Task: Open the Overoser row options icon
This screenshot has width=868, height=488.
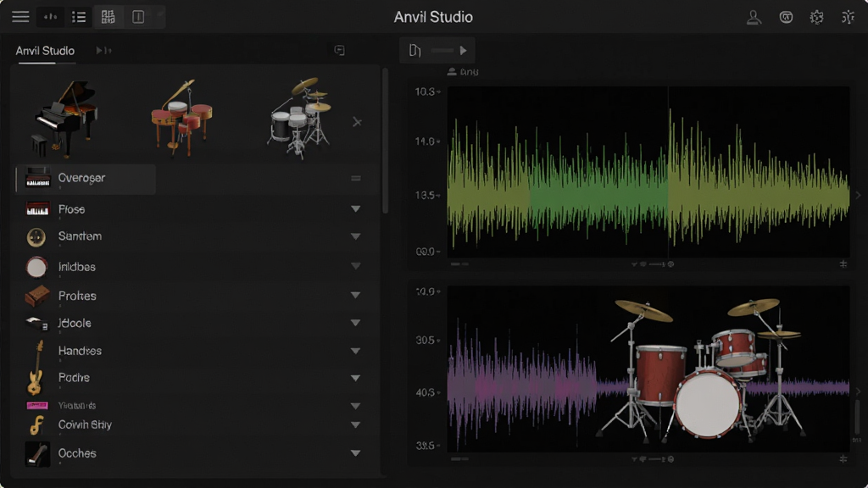Action: [x=356, y=178]
